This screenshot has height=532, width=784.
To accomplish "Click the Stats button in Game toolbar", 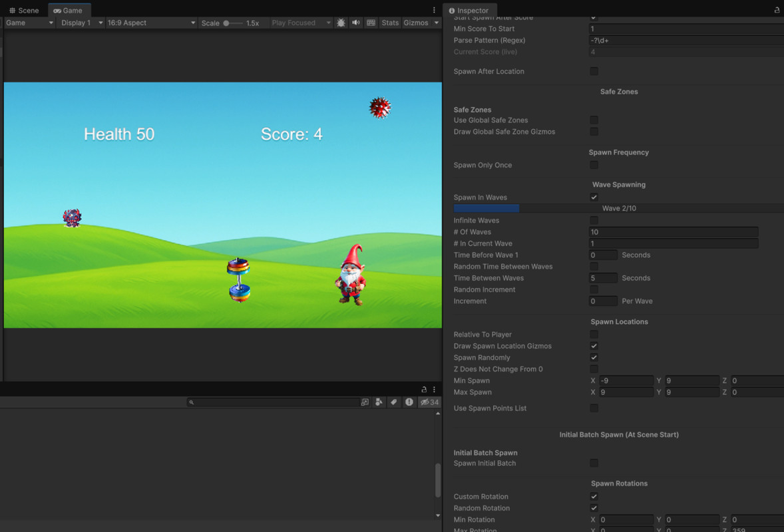I will 390,23.
